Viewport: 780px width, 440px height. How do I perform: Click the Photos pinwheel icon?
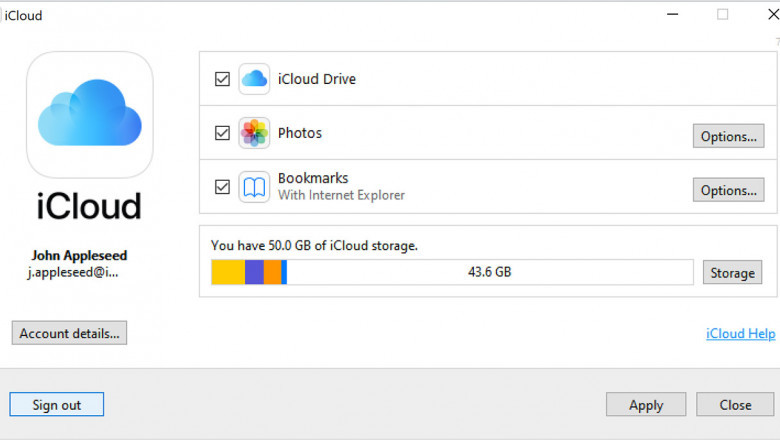click(254, 133)
